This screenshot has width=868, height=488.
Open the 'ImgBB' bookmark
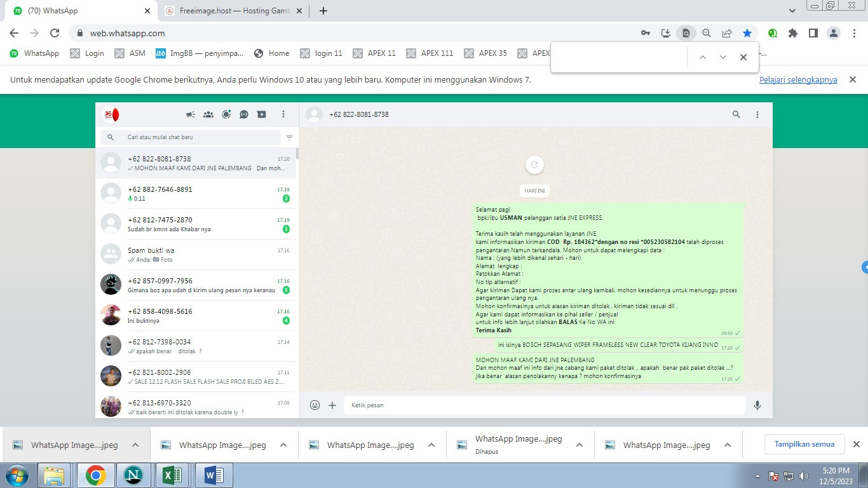click(200, 53)
